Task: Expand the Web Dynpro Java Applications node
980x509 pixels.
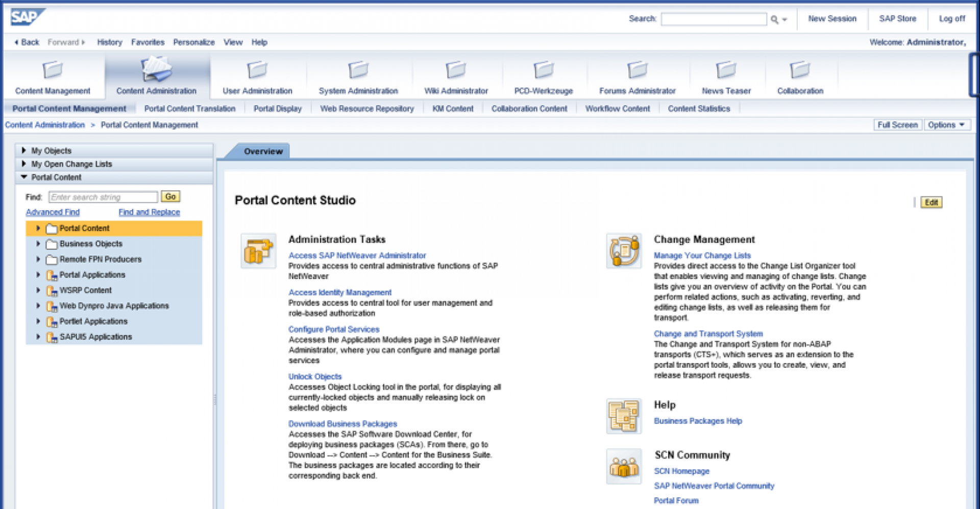Action: (38, 306)
